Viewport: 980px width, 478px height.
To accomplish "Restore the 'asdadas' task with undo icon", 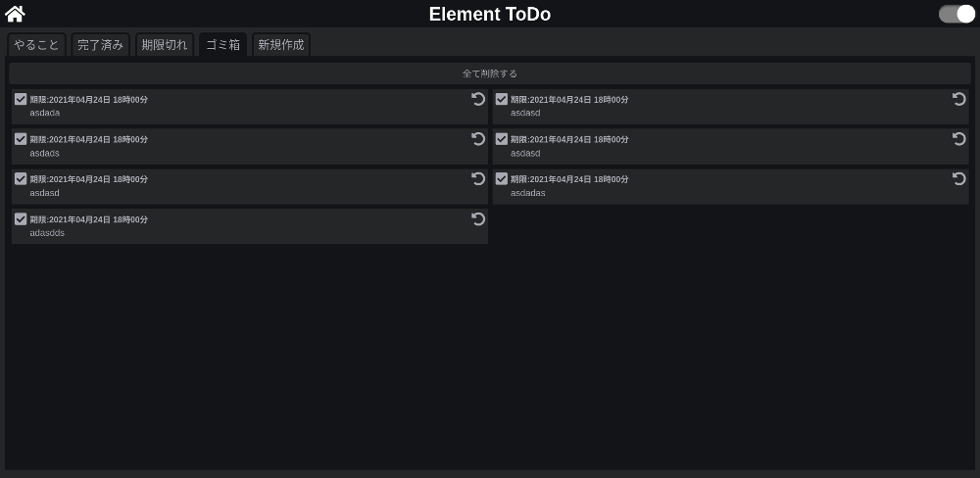I will [958, 178].
